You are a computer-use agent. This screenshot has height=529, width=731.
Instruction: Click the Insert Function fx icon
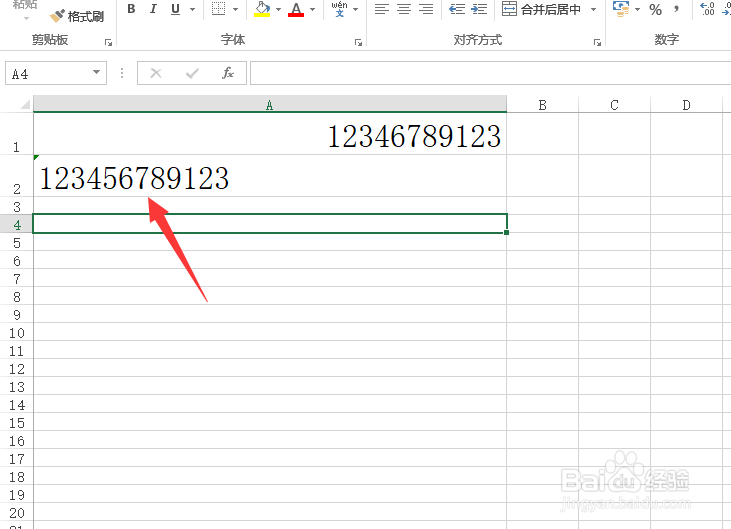pos(228,73)
